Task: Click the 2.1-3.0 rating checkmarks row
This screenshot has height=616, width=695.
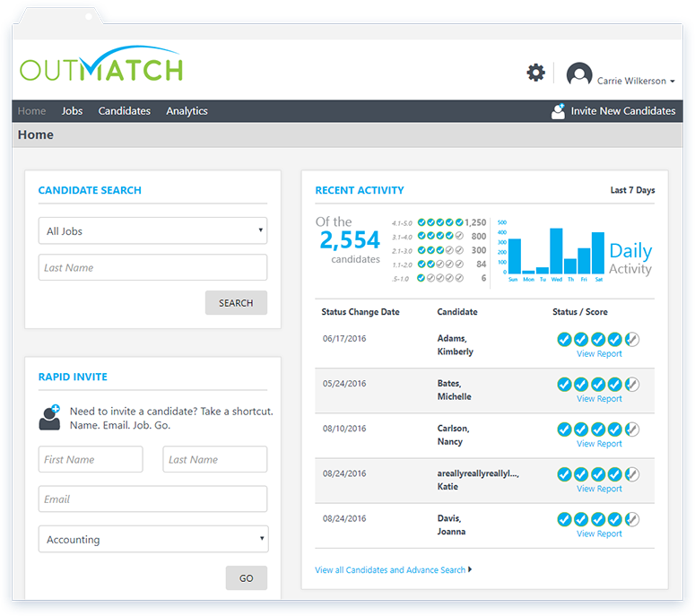Action: click(x=440, y=250)
